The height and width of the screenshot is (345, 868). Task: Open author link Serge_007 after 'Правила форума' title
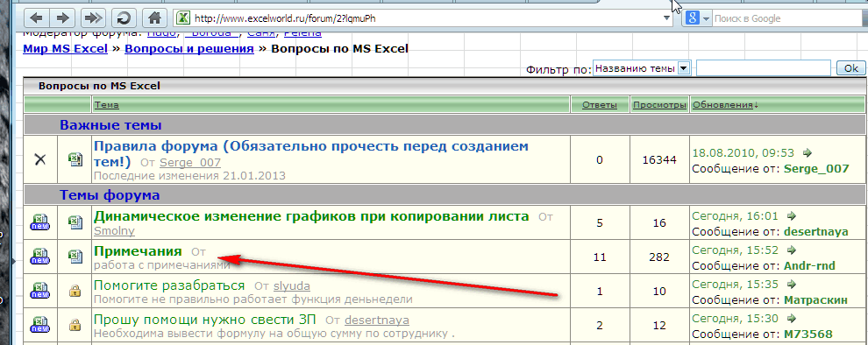coord(190,163)
